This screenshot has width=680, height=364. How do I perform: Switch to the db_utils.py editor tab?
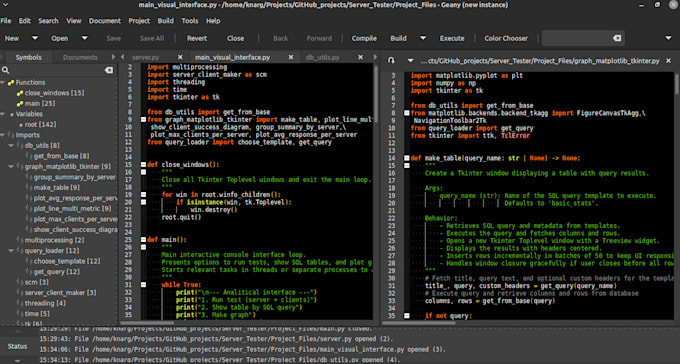coord(323,57)
